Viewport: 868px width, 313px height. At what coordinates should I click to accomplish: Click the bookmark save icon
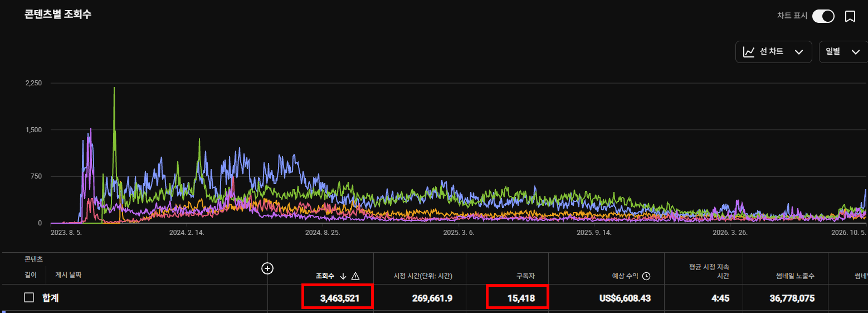coord(850,16)
